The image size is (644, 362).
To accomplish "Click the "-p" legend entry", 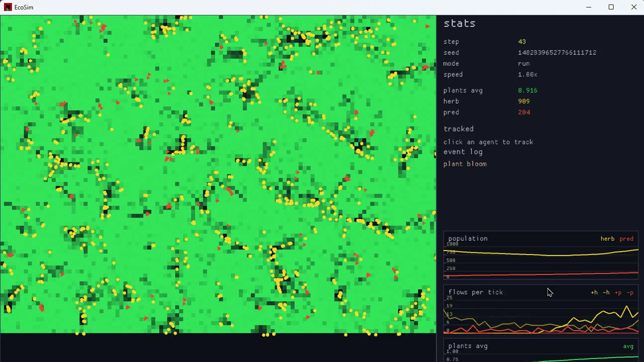I will pyautogui.click(x=630, y=293).
